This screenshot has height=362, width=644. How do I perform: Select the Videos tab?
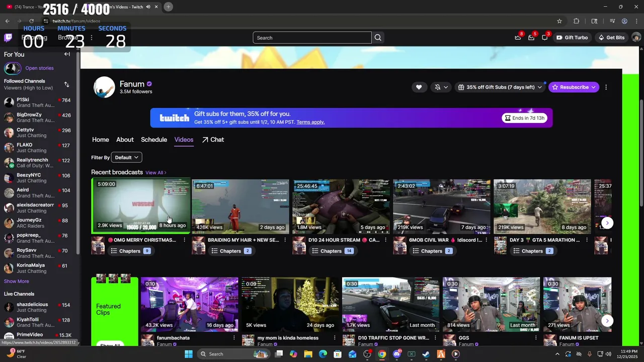184,140
